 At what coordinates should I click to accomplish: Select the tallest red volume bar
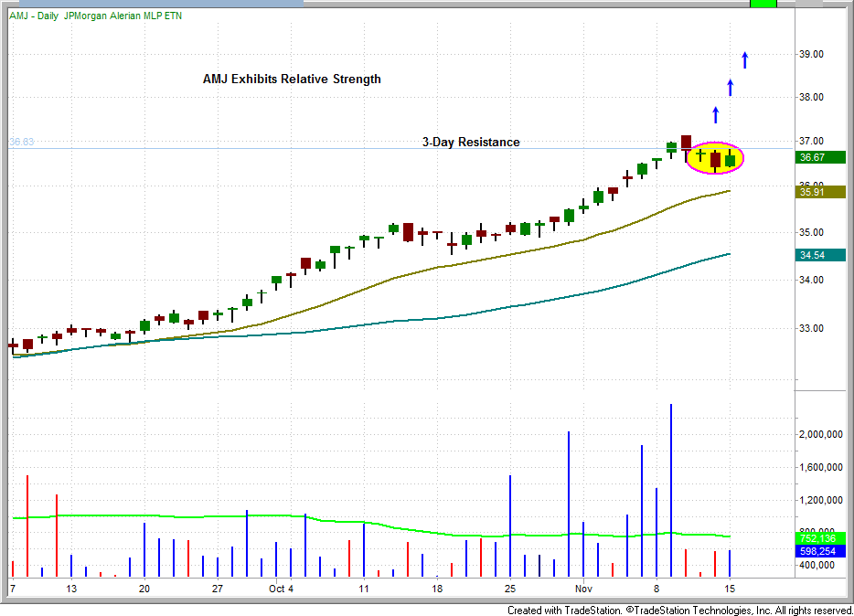pos(27,526)
